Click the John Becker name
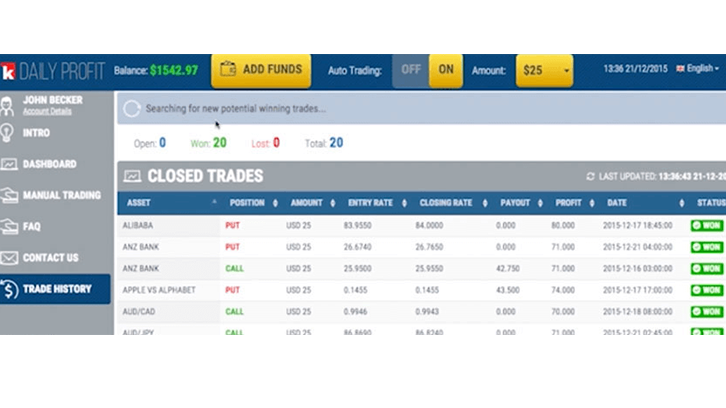This screenshot has height=408, width=726. (x=53, y=100)
